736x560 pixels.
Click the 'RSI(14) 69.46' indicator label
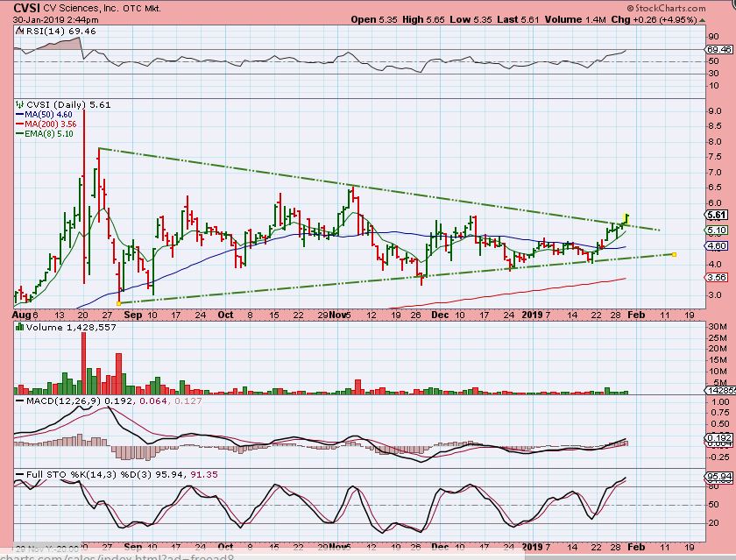point(61,31)
